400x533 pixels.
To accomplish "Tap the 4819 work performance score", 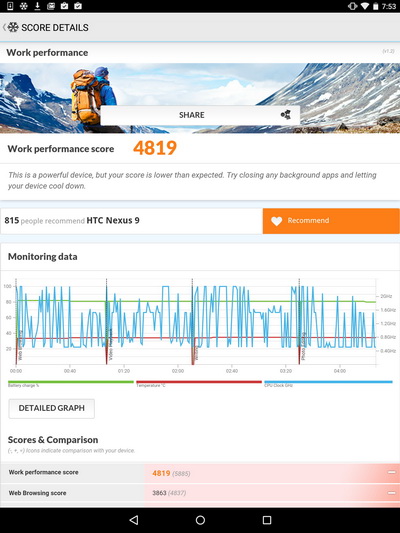I will pyautogui.click(x=155, y=148).
